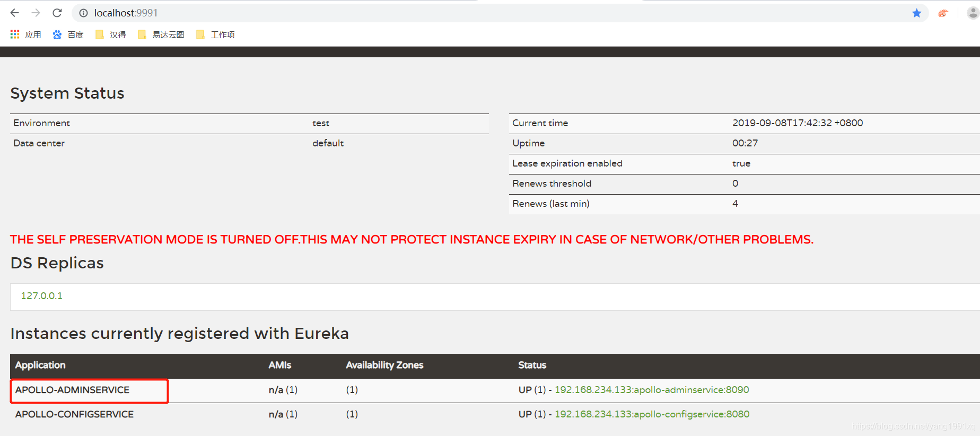
Task: Click the browser forward arrow
Action: [x=36, y=13]
